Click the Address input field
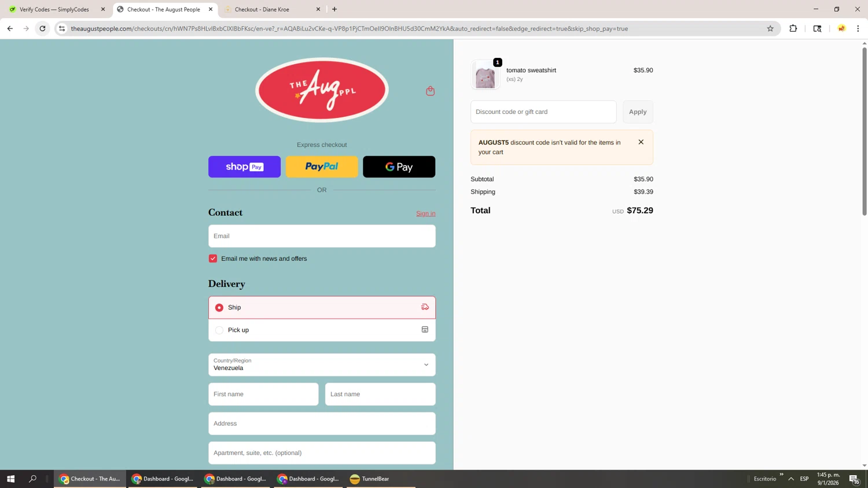Screen dimensions: 868x488 tap(322, 424)
